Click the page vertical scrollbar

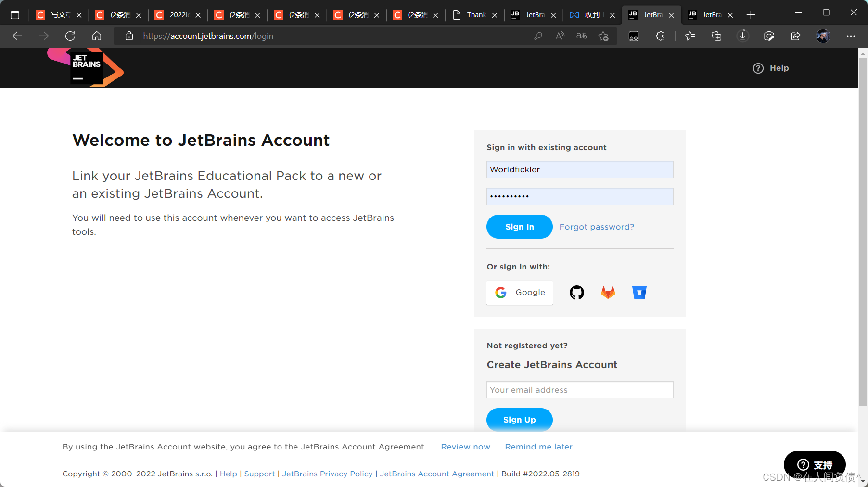pyautogui.click(x=863, y=231)
